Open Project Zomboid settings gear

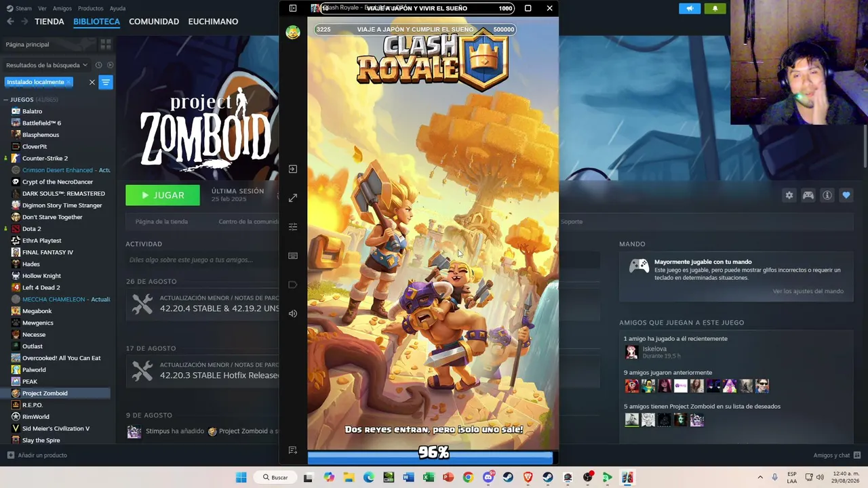click(789, 195)
